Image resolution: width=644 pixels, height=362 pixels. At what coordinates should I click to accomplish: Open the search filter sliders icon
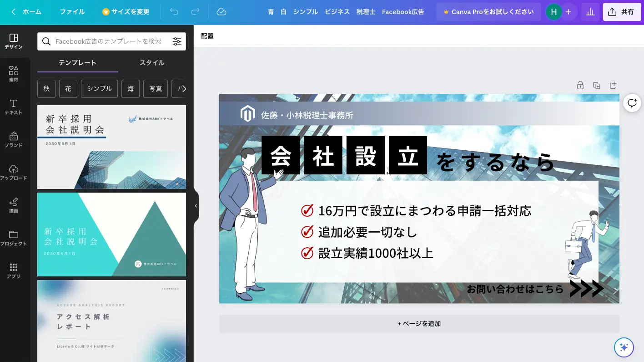[177, 41]
